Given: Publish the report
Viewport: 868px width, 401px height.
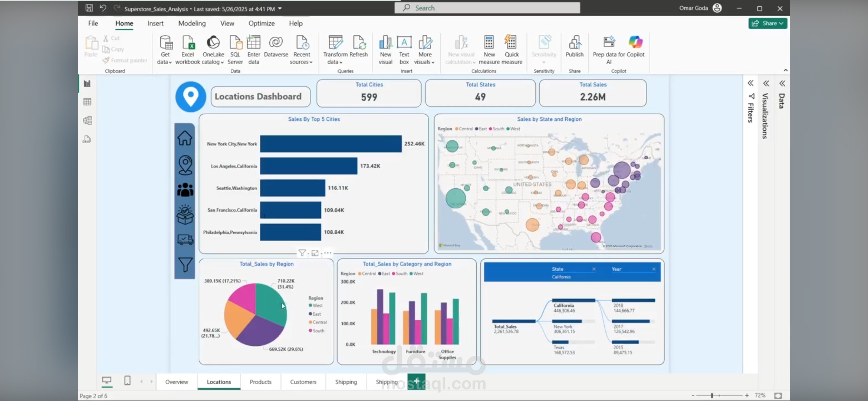Looking at the screenshot, I should coord(575,46).
